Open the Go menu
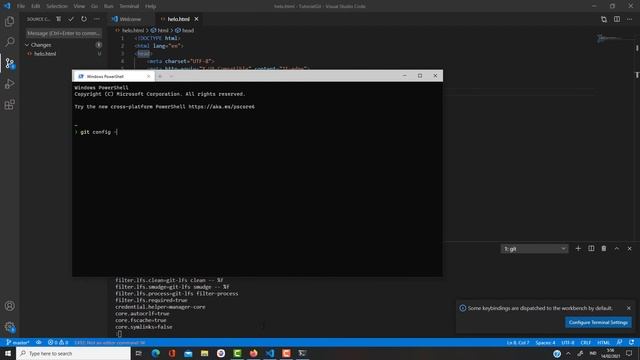The image size is (640, 360). coord(94,6)
